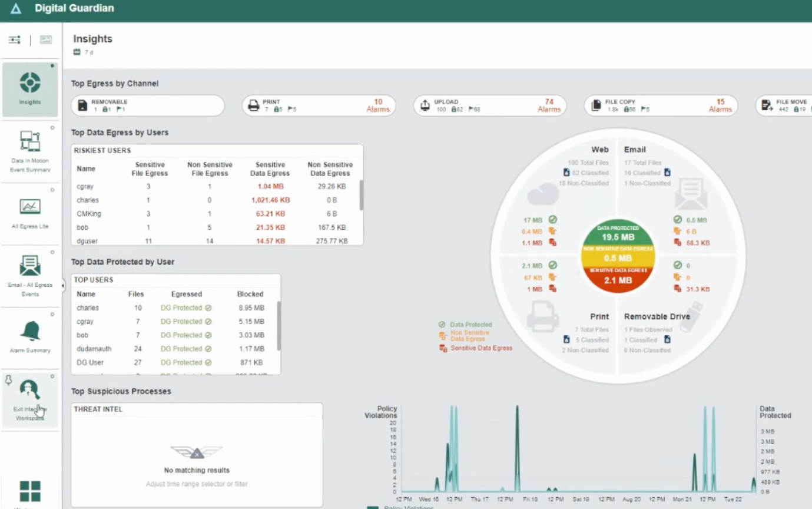Select charles in Top Users table
Image resolution: width=812 pixels, height=509 pixels.
[x=88, y=308]
